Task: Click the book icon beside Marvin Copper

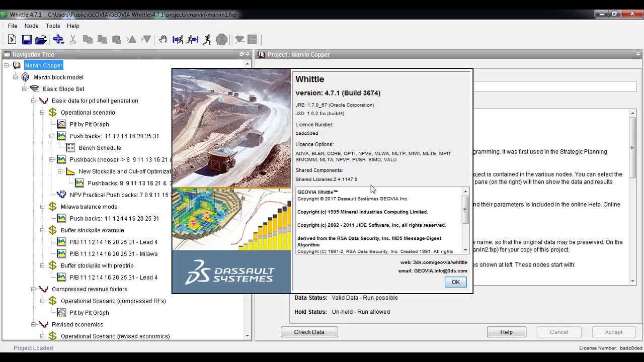Action: click(x=17, y=65)
